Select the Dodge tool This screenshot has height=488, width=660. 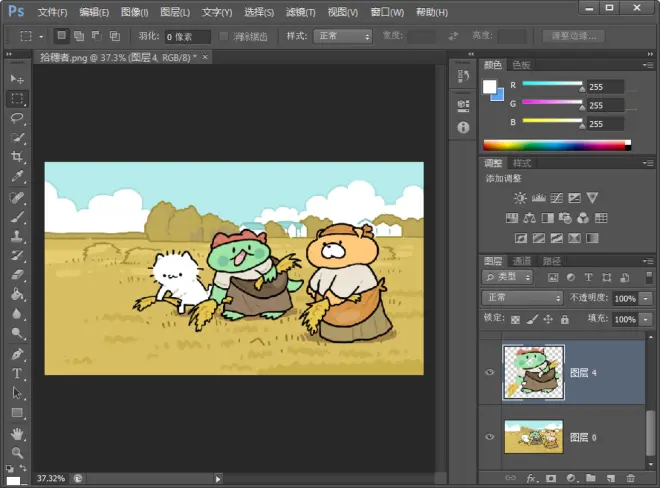point(17,333)
